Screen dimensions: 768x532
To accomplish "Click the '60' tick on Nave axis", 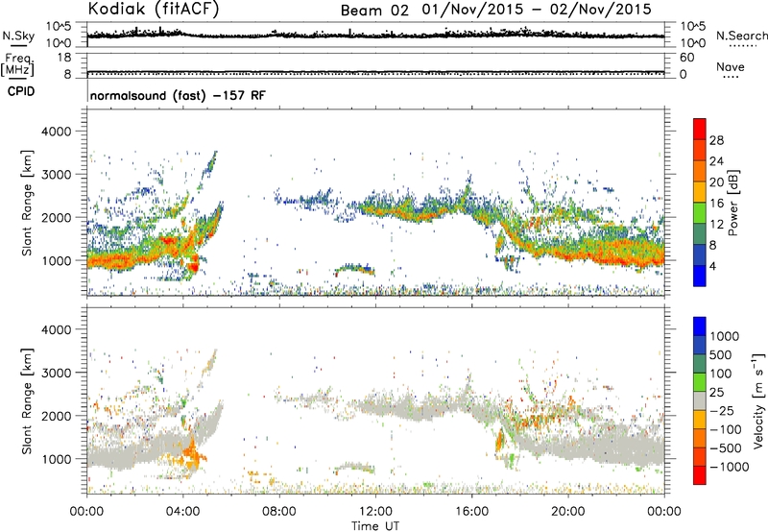I will click(x=686, y=58).
